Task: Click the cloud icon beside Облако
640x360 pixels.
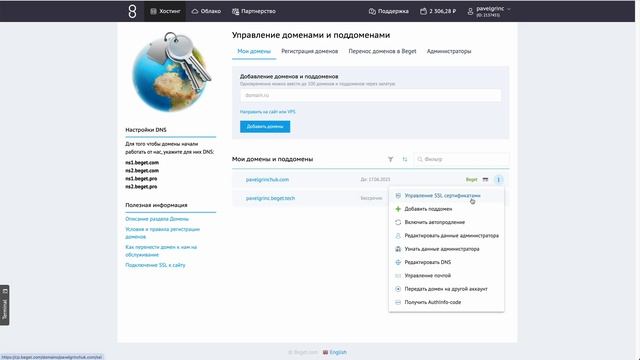Action: click(x=195, y=11)
